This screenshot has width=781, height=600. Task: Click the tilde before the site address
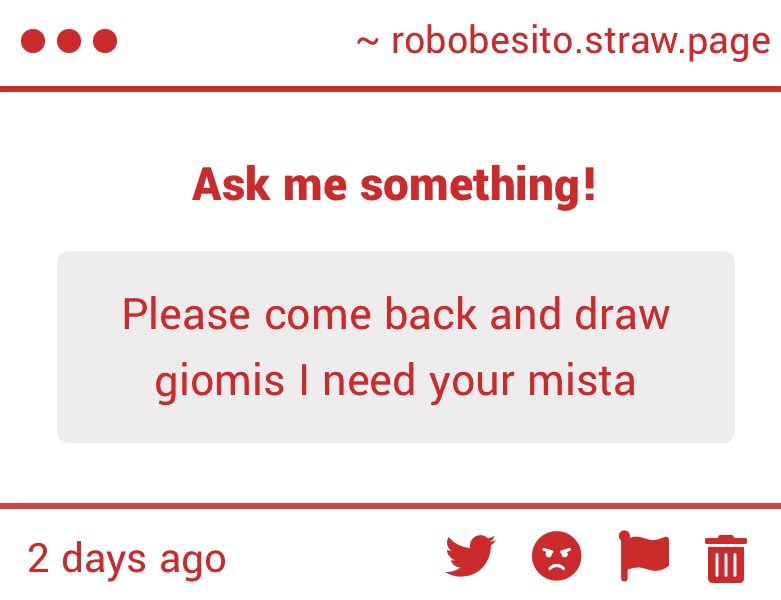point(368,41)
